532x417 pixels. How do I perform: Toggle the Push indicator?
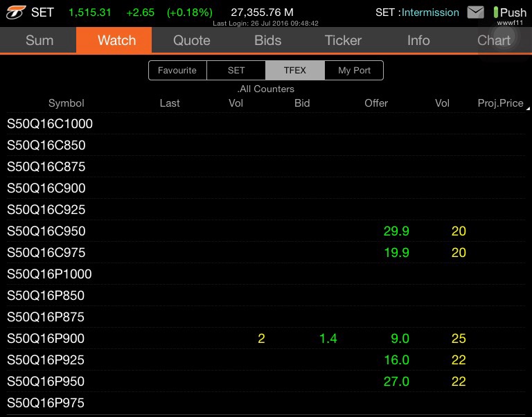click(x=510, y=12)
